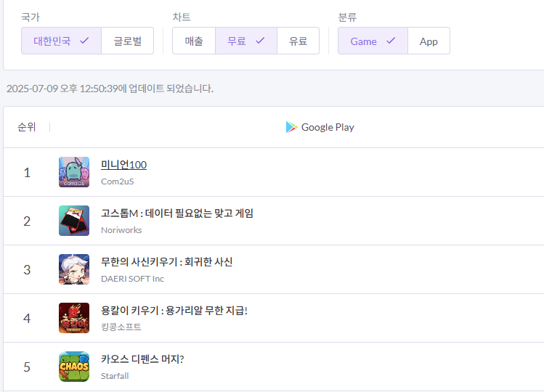Open the 미니언100 title link

[x=124, y=165]
